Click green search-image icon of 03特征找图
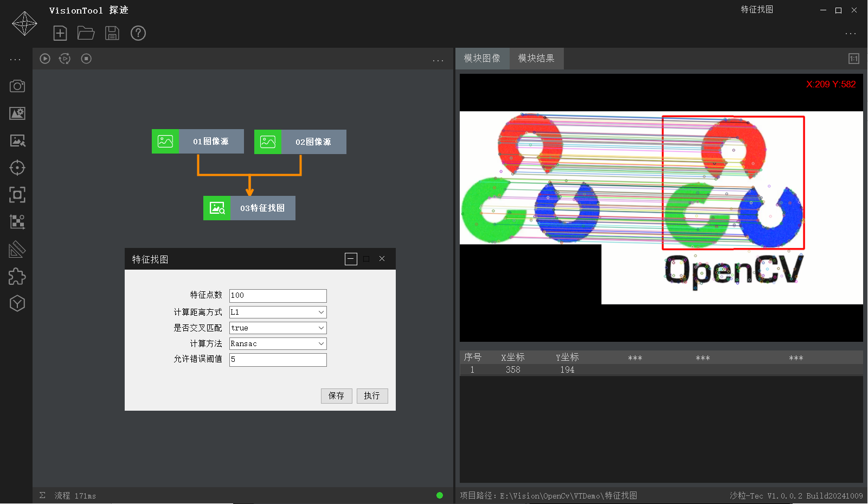Screen dimensions: 868x504 pos(217,208)
